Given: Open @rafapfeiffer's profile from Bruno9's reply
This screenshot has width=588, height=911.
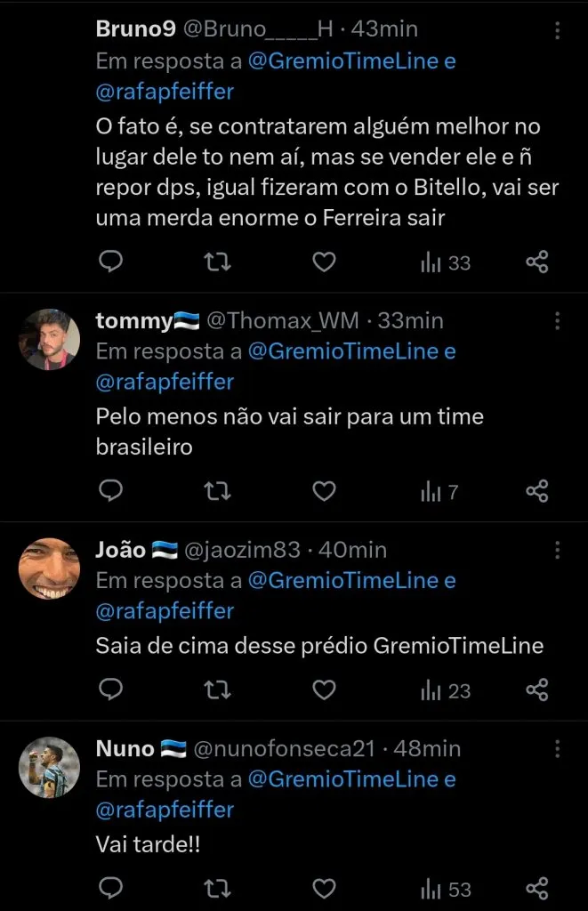Looking at the screenshot, I should pyautogui.click(x=165, y=91).
